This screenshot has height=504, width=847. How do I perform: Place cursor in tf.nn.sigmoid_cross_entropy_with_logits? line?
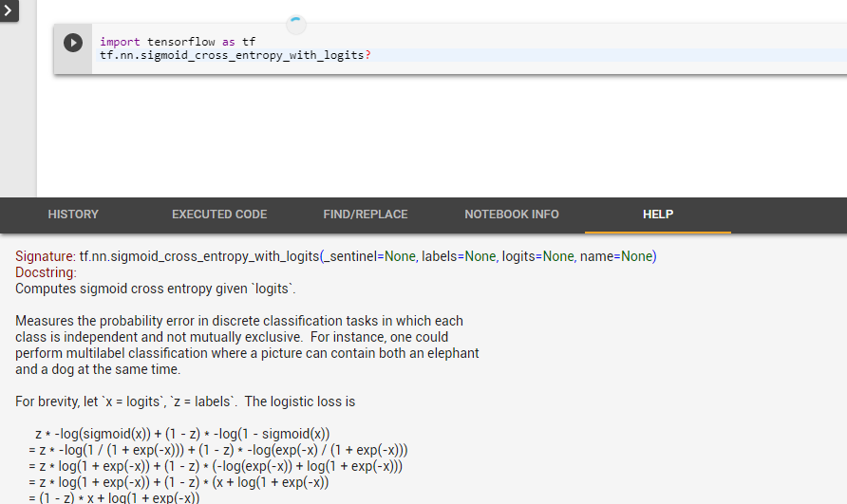[235, 55]
